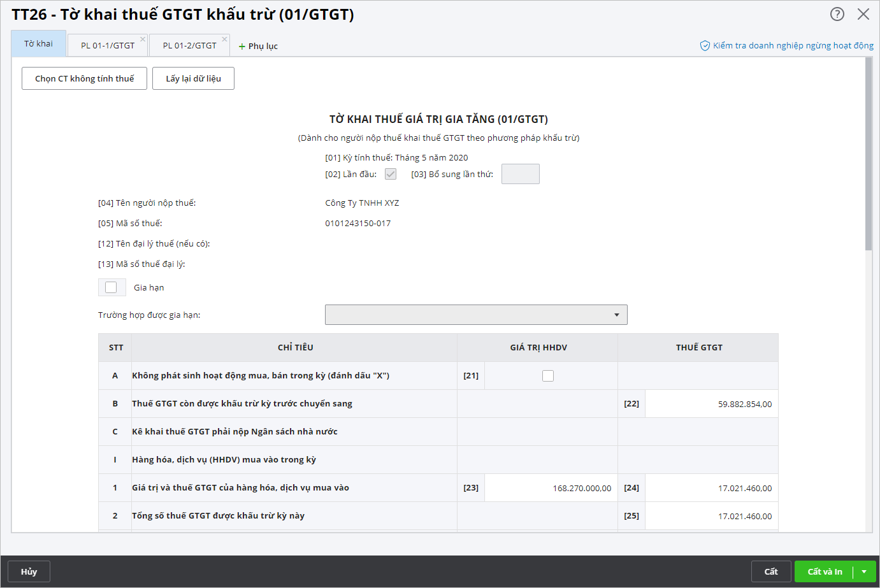This screenshot has height=588, width=880.
Task: Expand the Cất và In dropdown arrow
Action: point(865,571)
